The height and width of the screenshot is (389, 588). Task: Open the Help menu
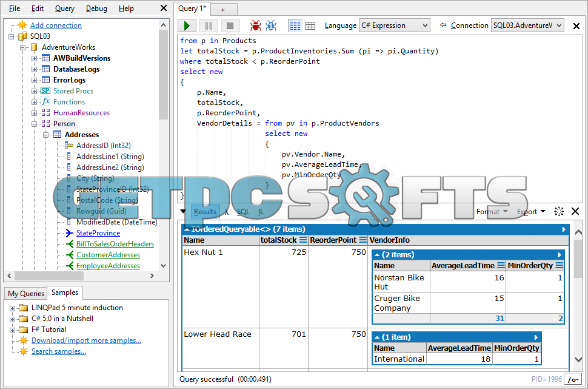pos(126,8)
